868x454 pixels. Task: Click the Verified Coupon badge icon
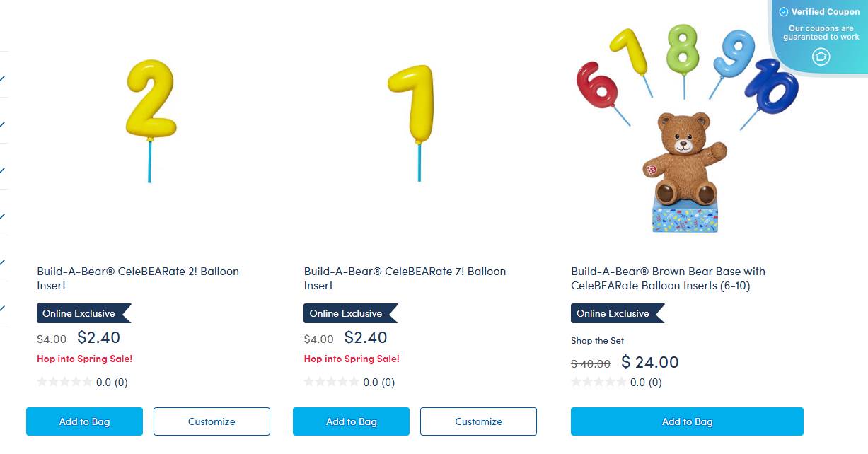[783, 12]
